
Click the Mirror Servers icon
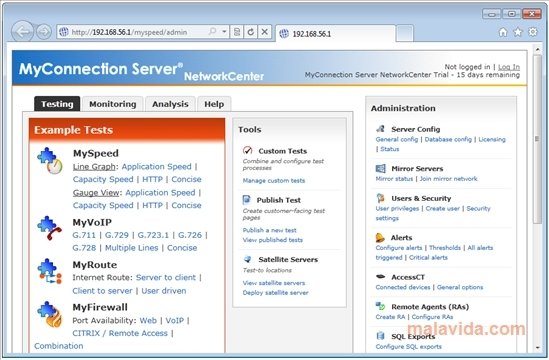(380, 168)
